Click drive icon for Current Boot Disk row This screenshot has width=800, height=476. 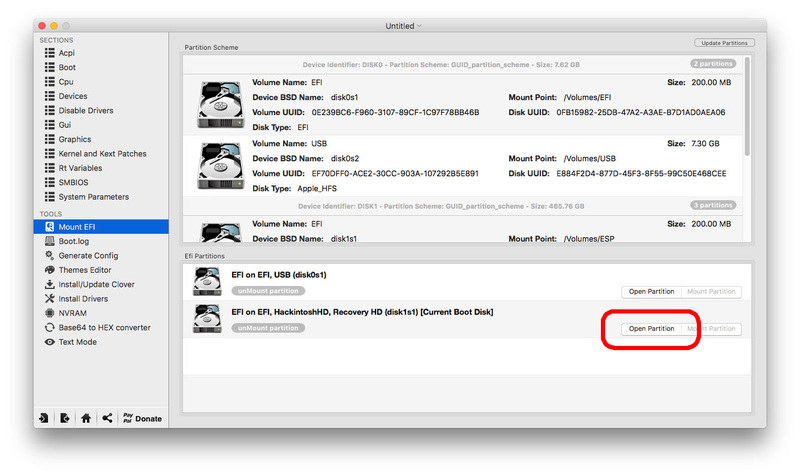click(207, 318)
